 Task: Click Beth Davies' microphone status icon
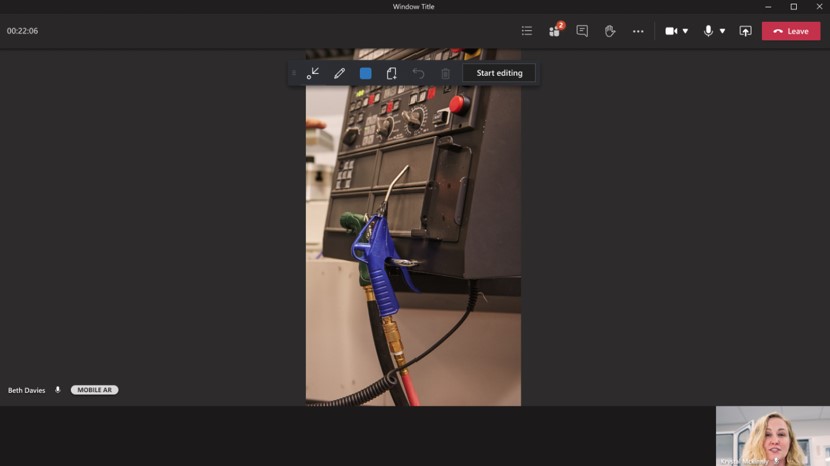58,390
